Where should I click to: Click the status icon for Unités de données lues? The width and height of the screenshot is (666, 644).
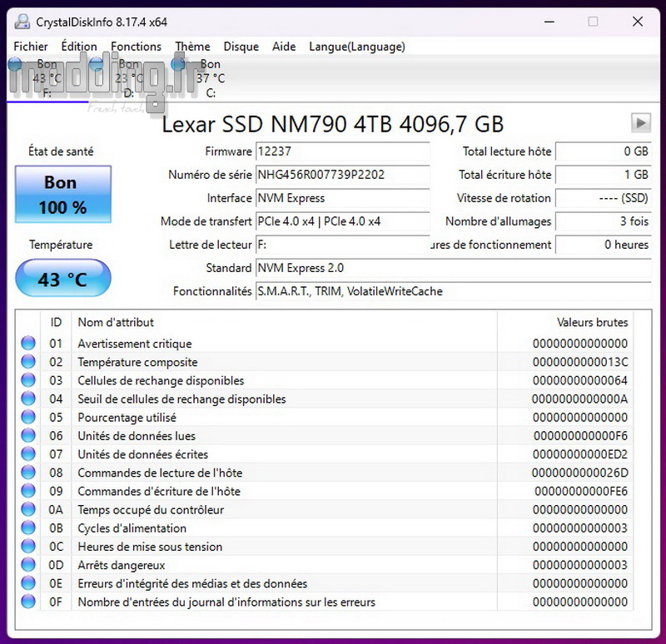[28, 435]
